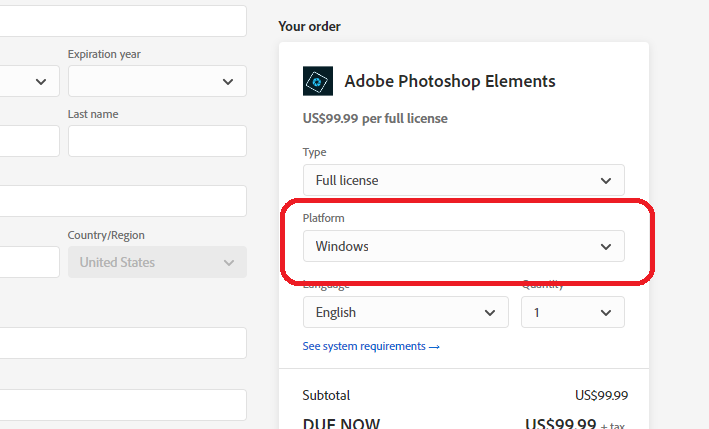Open the Type dropdown showing Full license

[463, 180]
